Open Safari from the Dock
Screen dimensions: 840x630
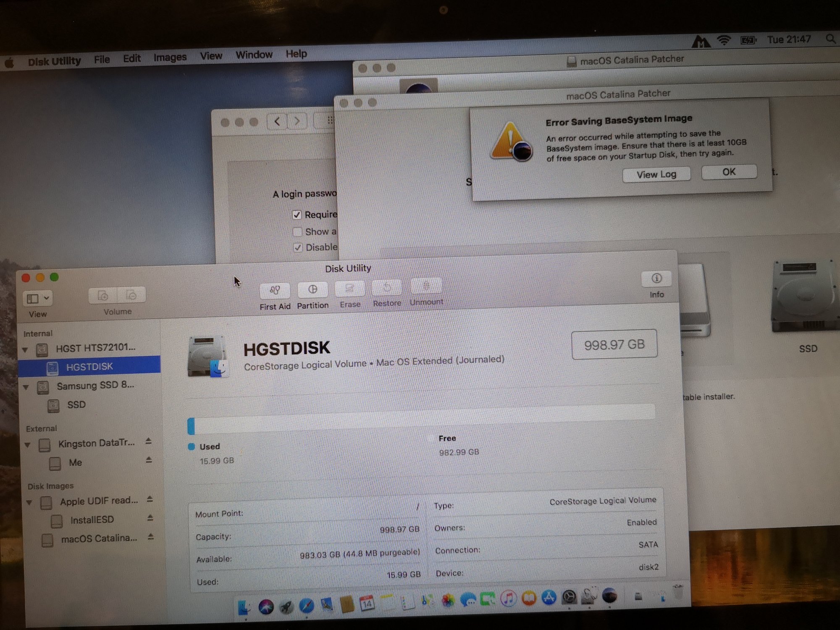tap(306, 606)
